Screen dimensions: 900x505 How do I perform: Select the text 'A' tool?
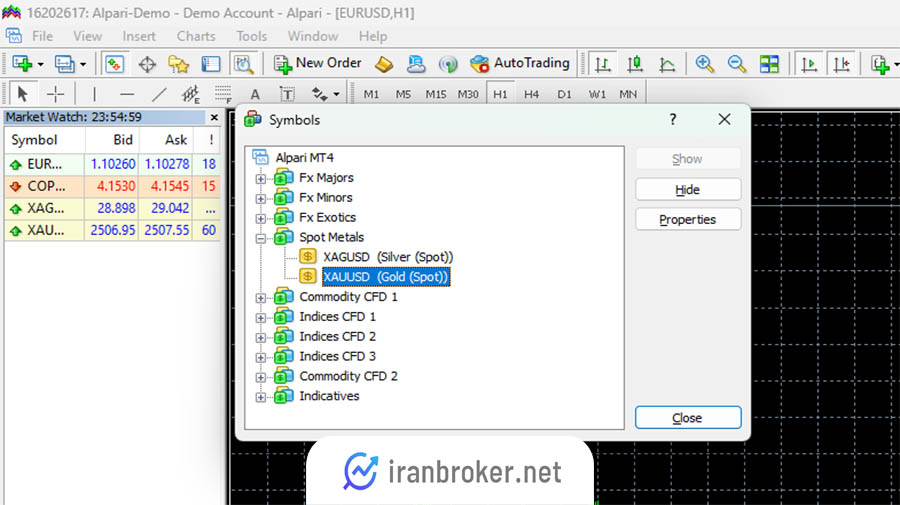(x=255, y=94)
